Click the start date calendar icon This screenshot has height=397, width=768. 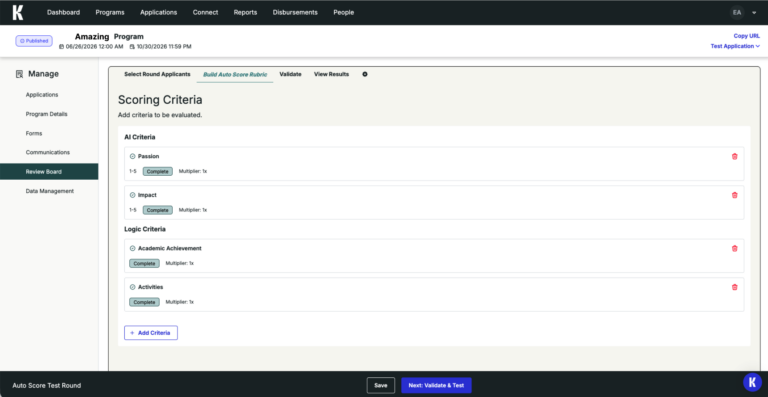point(61,47)
